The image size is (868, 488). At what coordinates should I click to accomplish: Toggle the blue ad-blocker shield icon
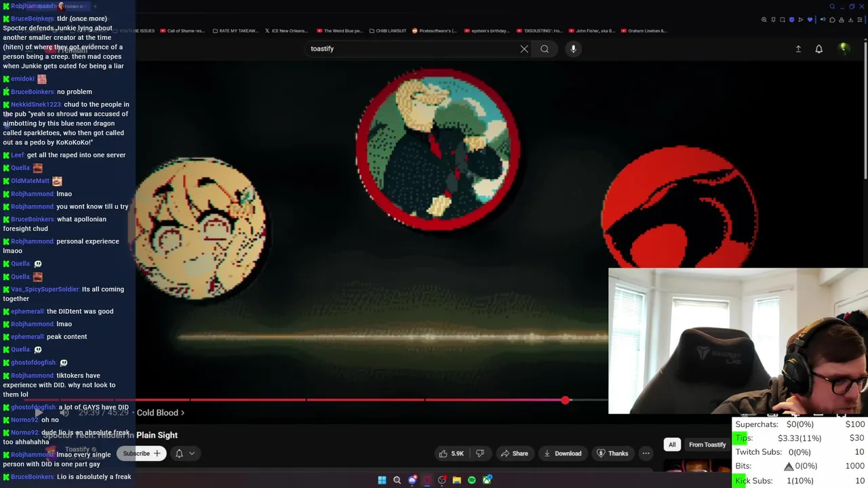tap(791, 20)
